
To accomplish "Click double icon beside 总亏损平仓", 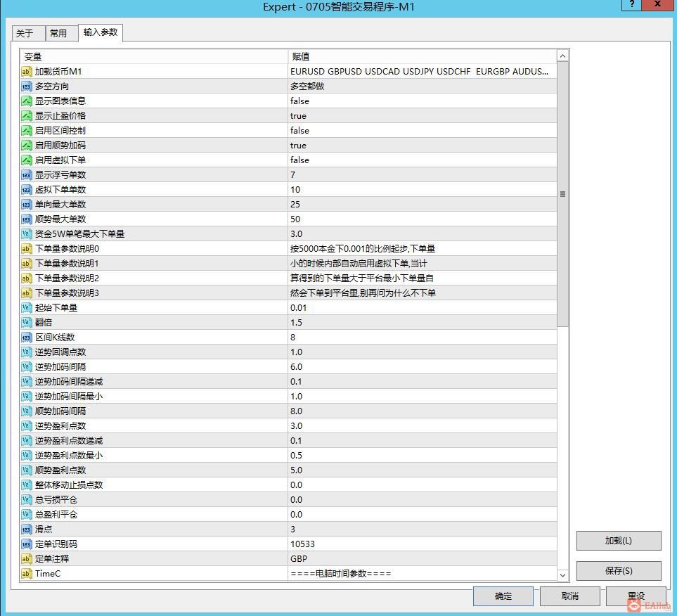I will click(x=26, y=500).
